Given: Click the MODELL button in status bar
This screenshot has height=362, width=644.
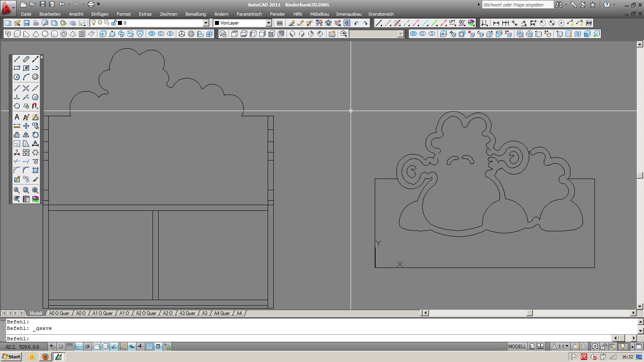Looking at the screenshot, I should click(517, 346).
